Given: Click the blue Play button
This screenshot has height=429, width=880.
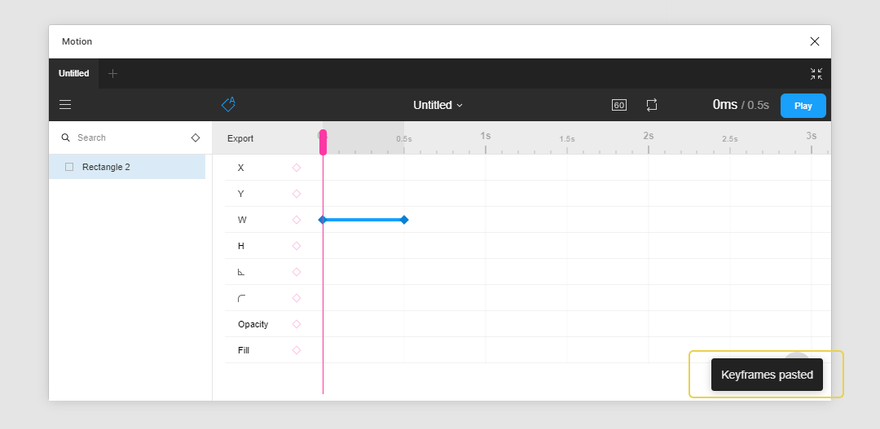Looking at the screenshot, I should click(x=803, y=106).
